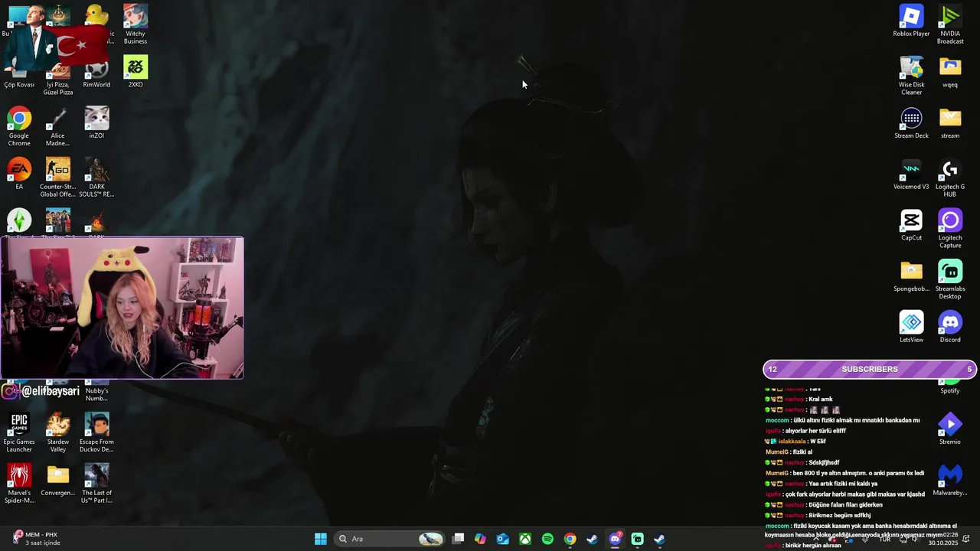
Task: Click chat message "Düğüne falan filan giderken"
Action: point(845,504)
